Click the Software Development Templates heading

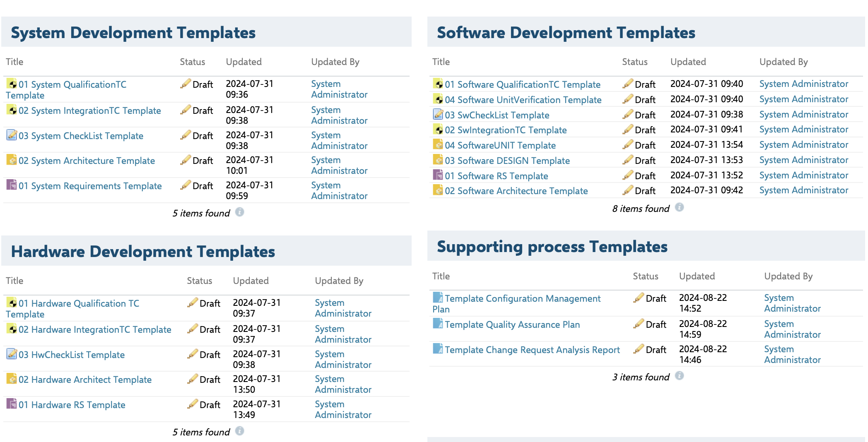[x=566, y=33]
